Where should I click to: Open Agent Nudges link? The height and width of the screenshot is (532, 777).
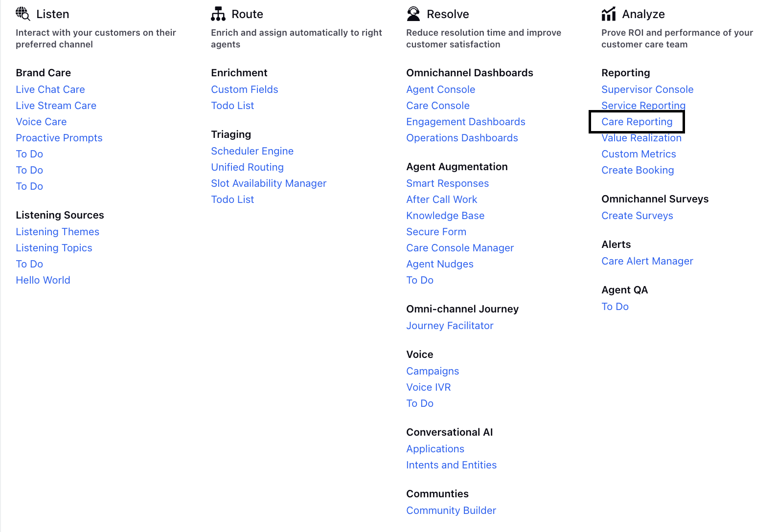click(440, 264)
